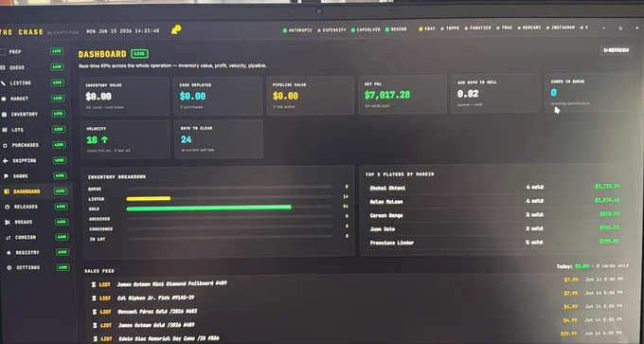The image size is (644, 344).
Task: Click the Cash Deployed card
Action: point(218,96)
